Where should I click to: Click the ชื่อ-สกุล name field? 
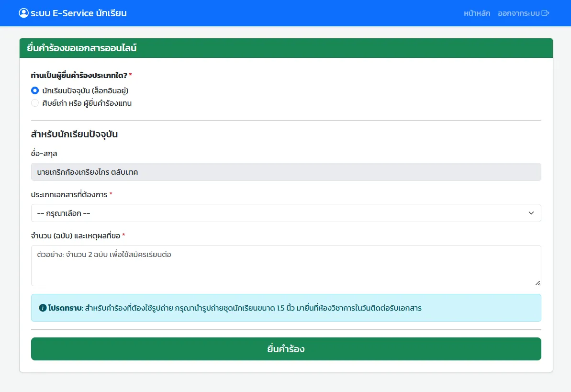click(x=286, y=172)
